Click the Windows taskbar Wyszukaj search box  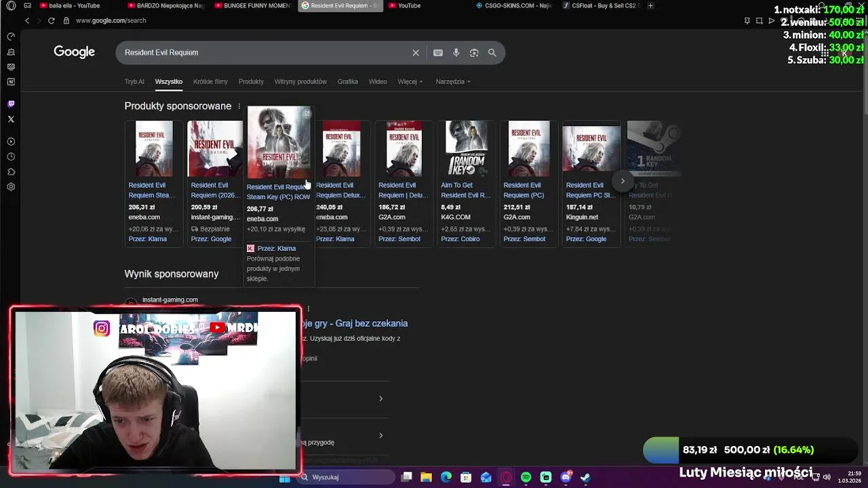click(346, 477)
